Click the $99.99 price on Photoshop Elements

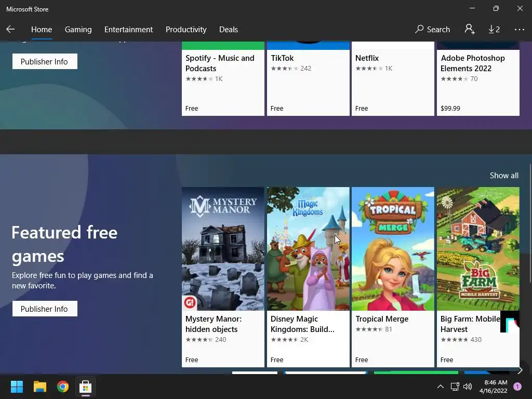click(450, 109)
